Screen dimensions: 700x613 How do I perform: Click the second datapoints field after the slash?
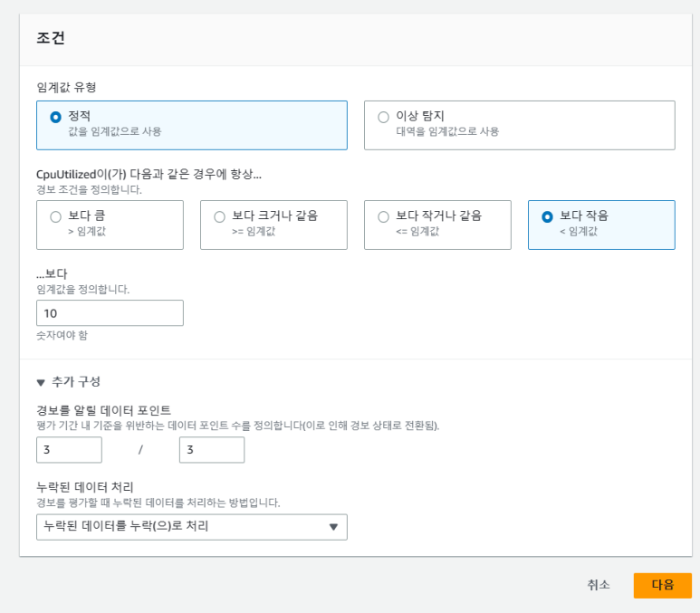click(212, 450)
